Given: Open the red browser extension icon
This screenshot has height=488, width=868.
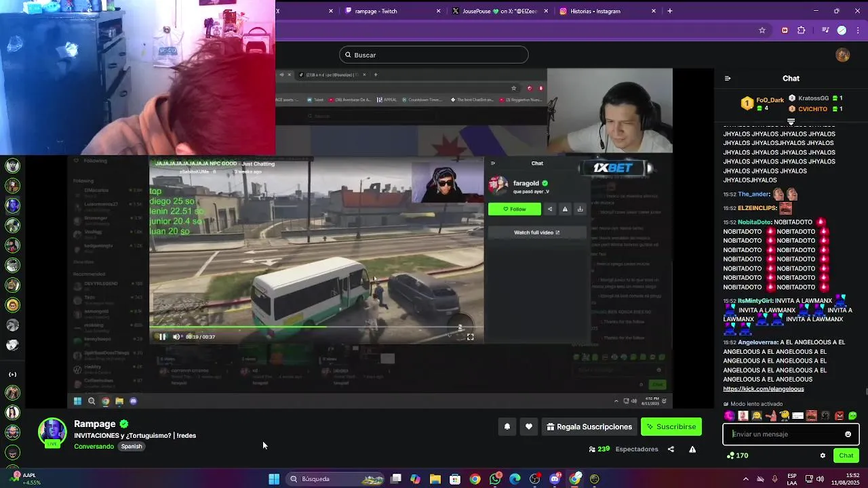Looking at the screenshot, I should pyautogui.click(x=785, y=30).
